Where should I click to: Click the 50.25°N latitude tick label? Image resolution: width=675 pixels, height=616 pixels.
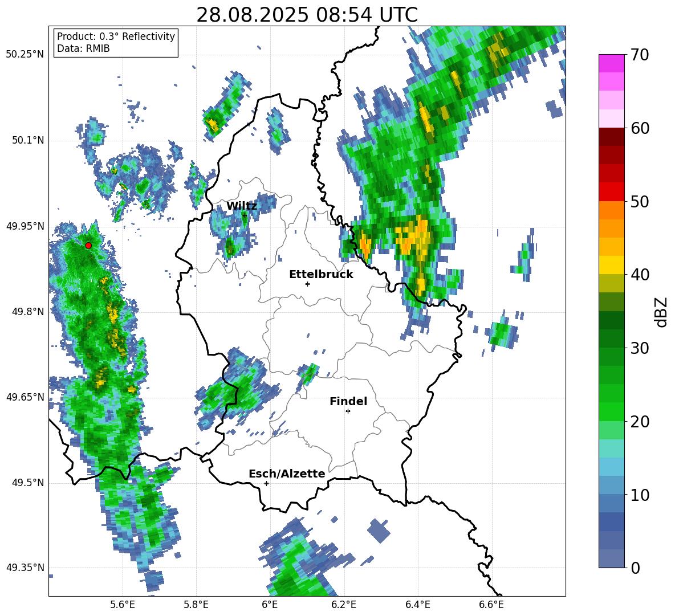(x=25, y=55)
